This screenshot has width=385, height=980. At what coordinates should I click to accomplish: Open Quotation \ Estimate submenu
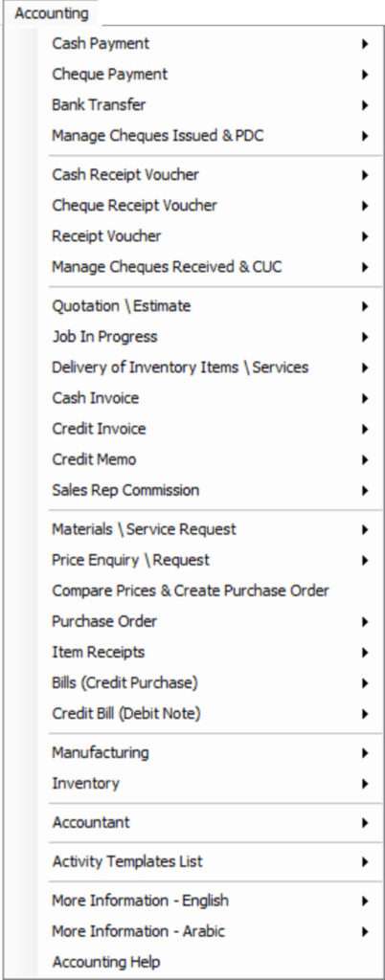coord(210,305)
